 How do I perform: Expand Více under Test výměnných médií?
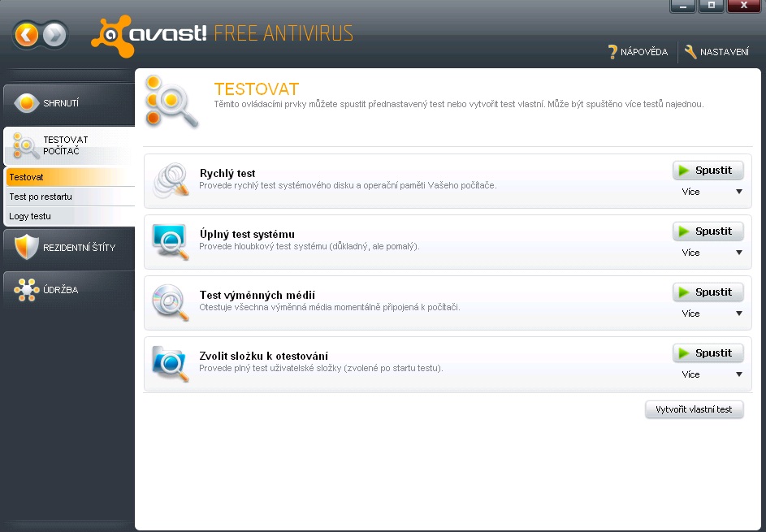(x=712, y=314)
